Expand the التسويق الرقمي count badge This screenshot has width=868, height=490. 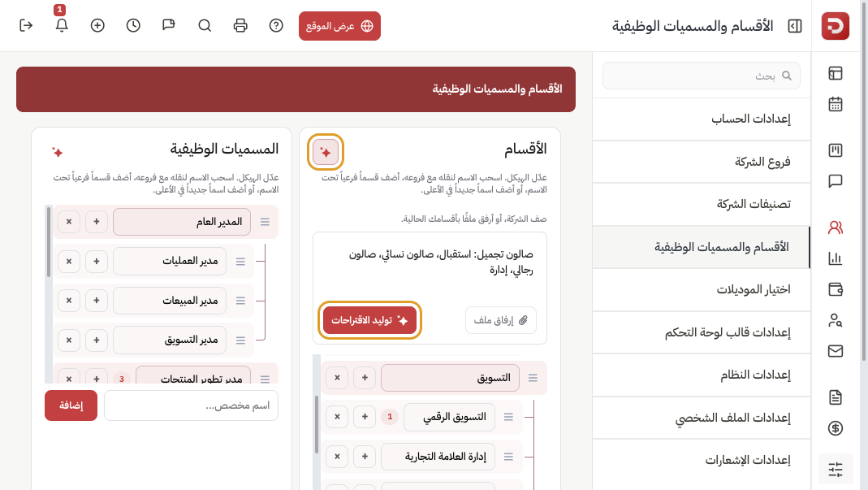pyautogui.click(x=390, y=417)
